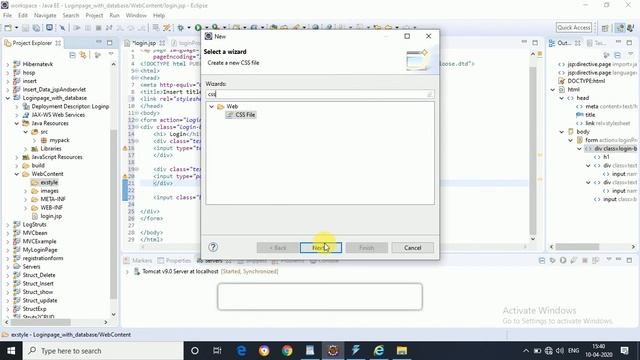Collapse the body node in the Outline
Image resolution: width=640 pixels, height=360 pixels.
562,132
